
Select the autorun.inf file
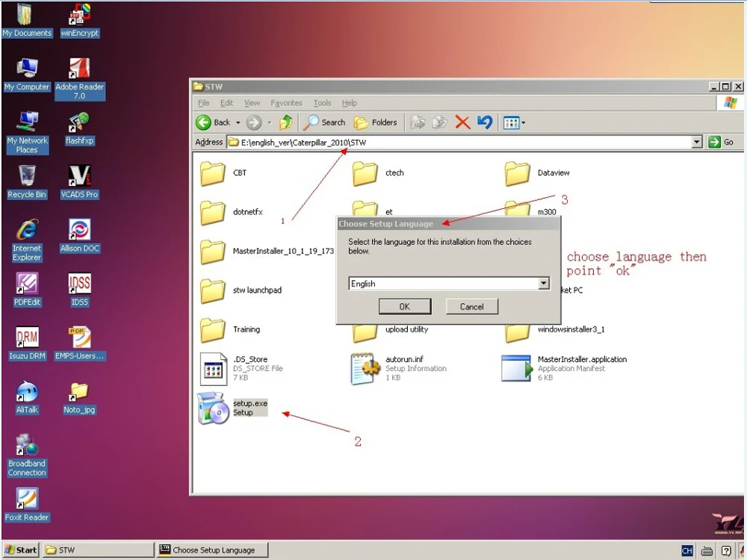399,369
